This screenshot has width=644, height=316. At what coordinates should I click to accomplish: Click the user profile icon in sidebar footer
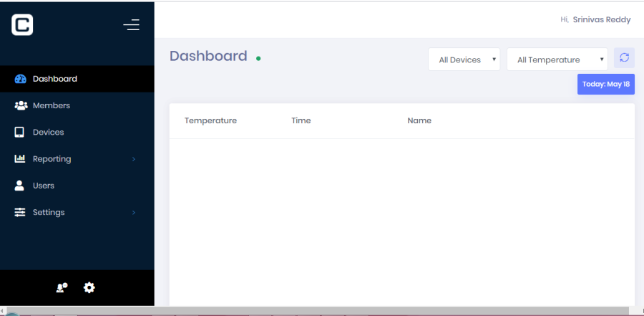62,287
